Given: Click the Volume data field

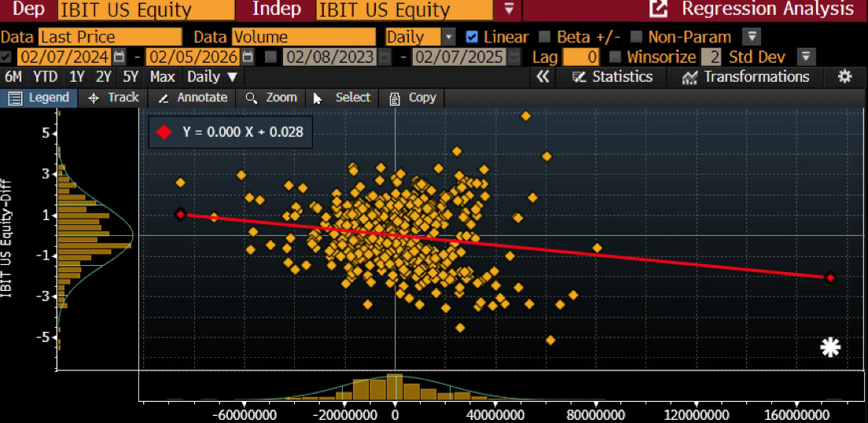Looking at the screenshot, I should (304, 37).
